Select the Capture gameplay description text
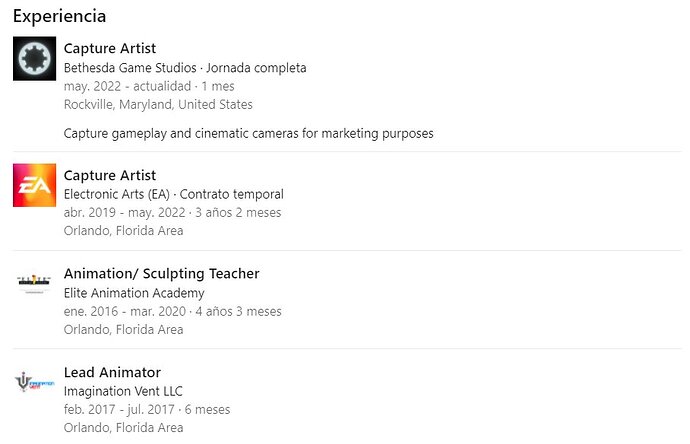Image resolution: width=690 pixels, height=444 pixels. point(249,133)
